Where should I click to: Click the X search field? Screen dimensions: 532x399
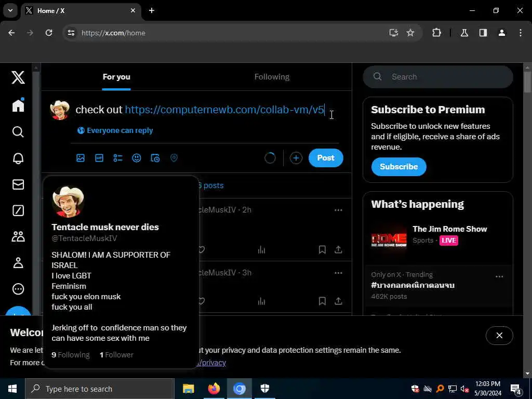coord(437,77)
